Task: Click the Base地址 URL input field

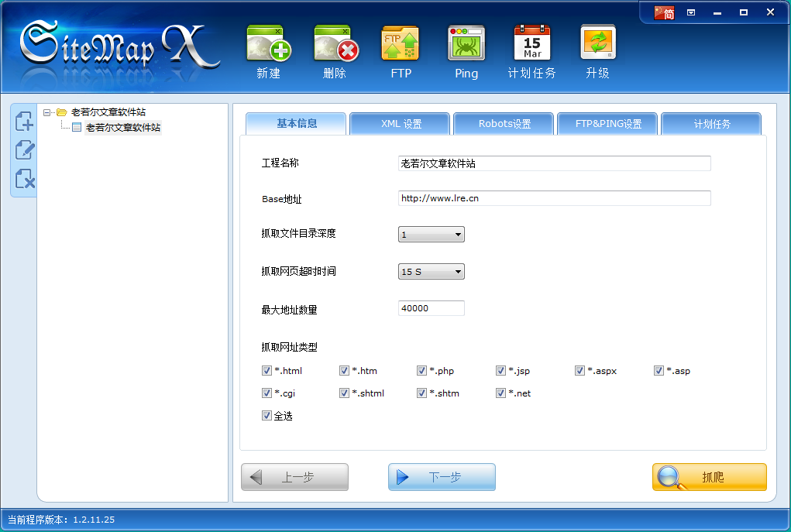Action: pyautogui.click(x=554, y=198)
